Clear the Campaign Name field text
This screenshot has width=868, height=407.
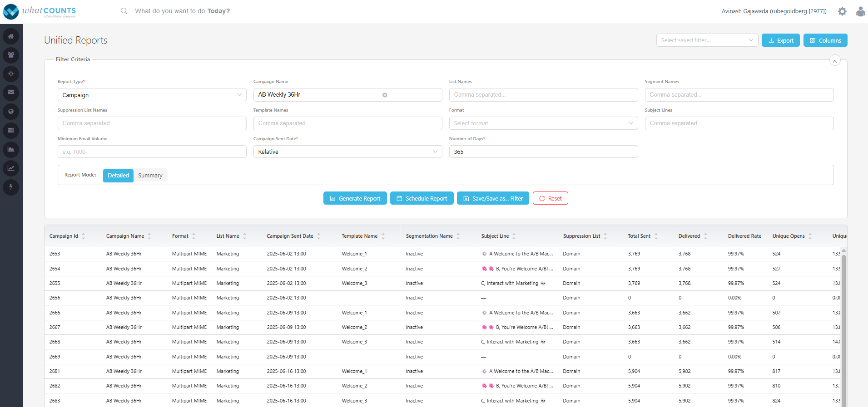point(385,95)
